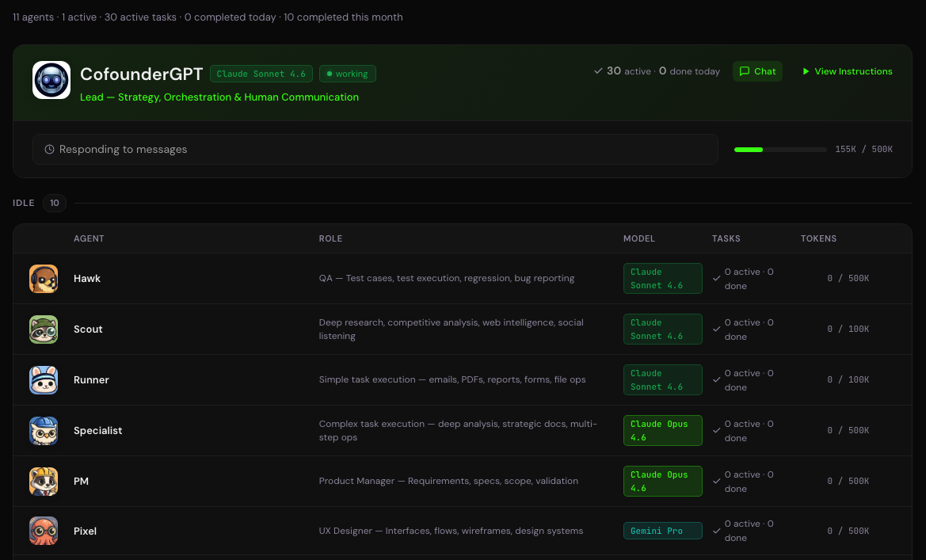This screenshot has width=926, height=560.
Task: Click the IDLE count badge showing 10
Action: pos(55,204)
